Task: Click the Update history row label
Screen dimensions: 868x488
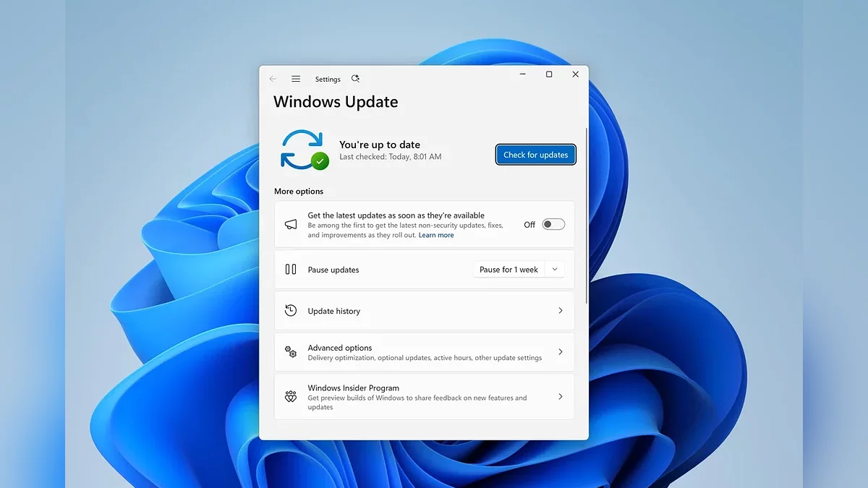Action: 334,311
